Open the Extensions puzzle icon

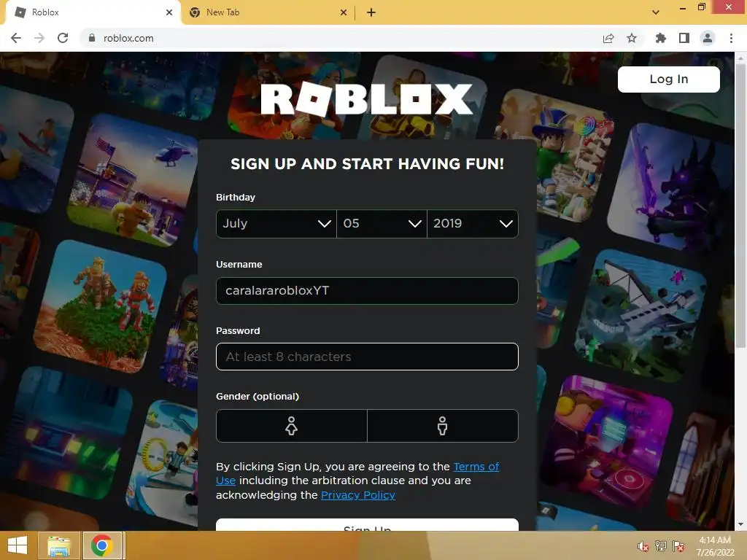[x=660, y=38]
